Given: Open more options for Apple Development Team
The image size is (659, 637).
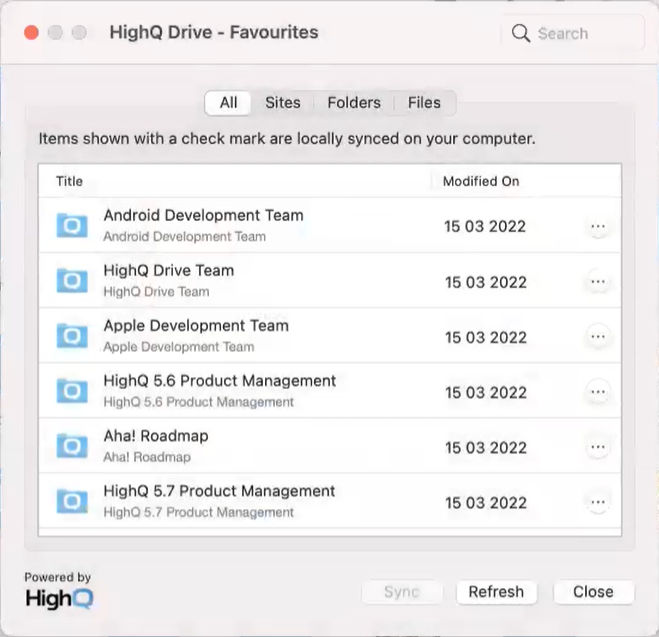Looking at the screenshot, I should coord(598,337).
